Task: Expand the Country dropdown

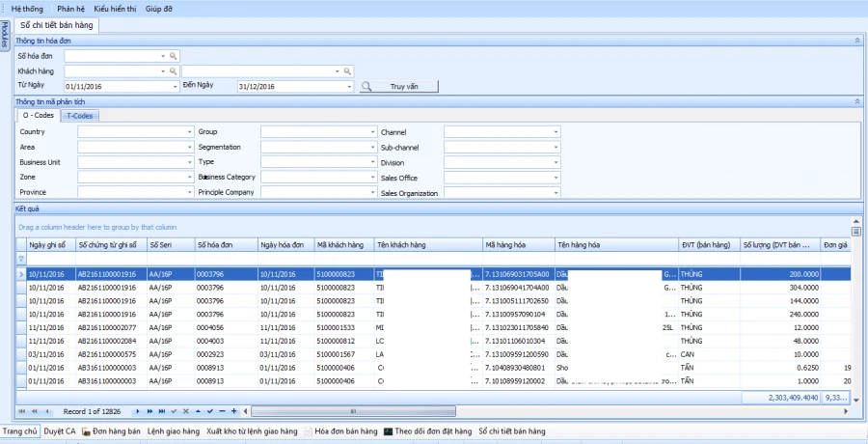Action: tap(189, 132)
